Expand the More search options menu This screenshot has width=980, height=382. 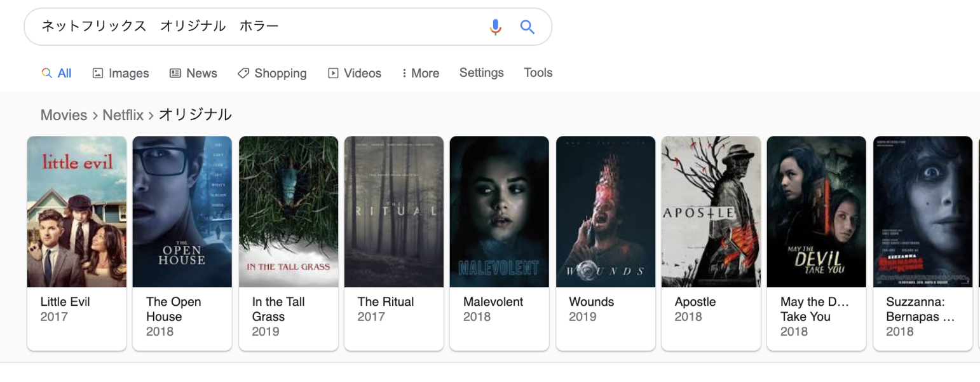(x=421, y=73)
